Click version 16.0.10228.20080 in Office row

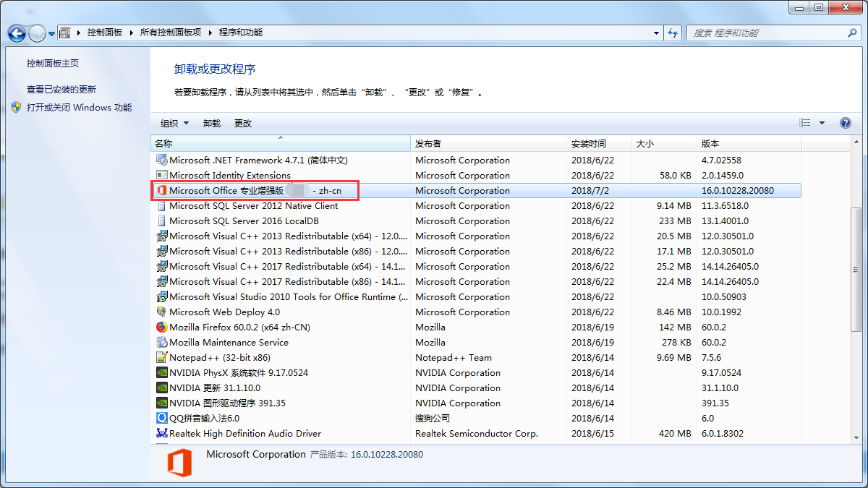tap(738, 191)
